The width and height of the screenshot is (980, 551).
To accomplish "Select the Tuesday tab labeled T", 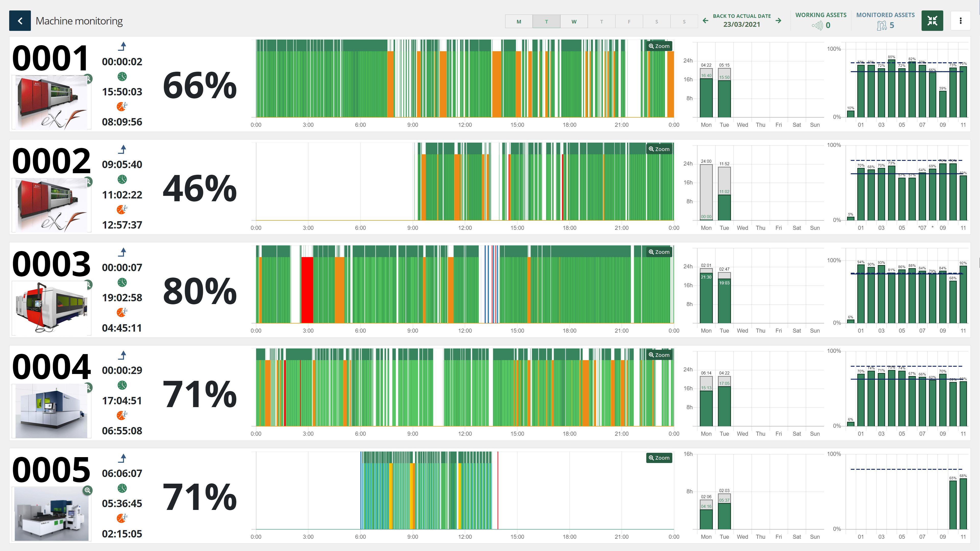I will pos(546,21).
